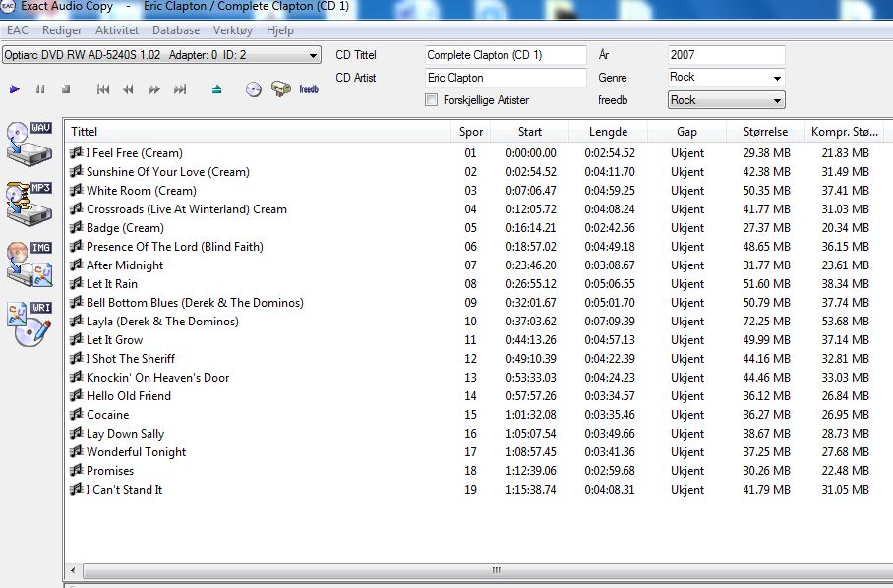The image size is (893, 588).
Task: Click the freedb logo icon
Action: tap(309, 89)
